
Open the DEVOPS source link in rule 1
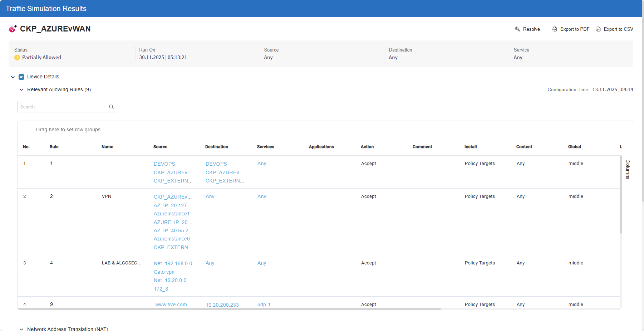coord(164,164)
